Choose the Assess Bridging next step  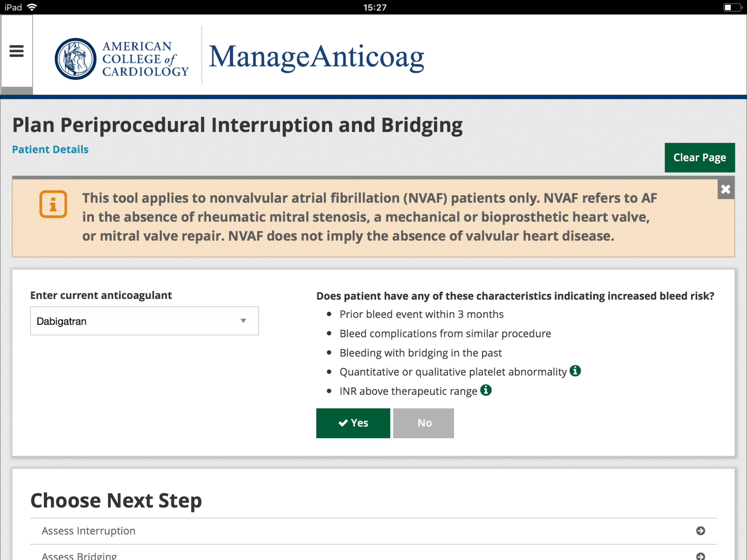pos(79,556)
